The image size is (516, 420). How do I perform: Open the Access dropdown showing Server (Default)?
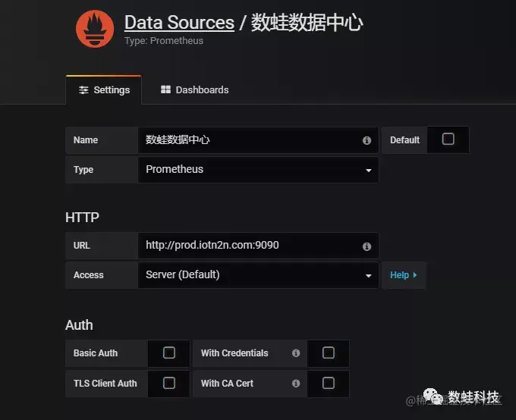[258, 275]
